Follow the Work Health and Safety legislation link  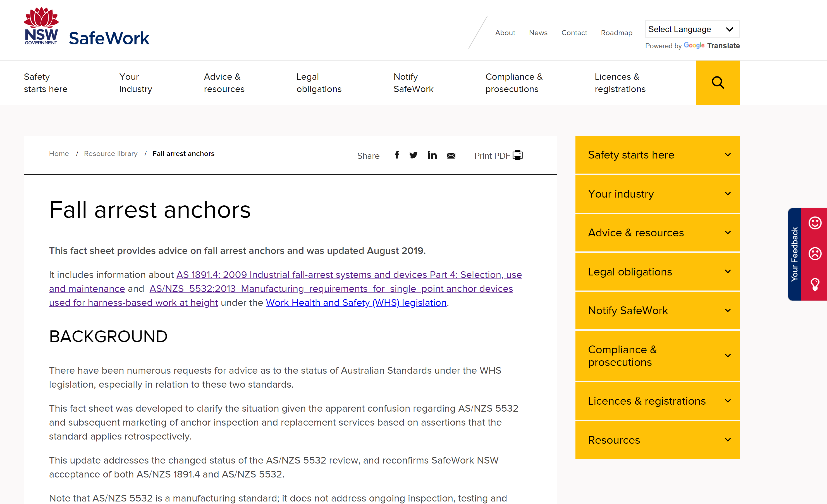[356, 302]
